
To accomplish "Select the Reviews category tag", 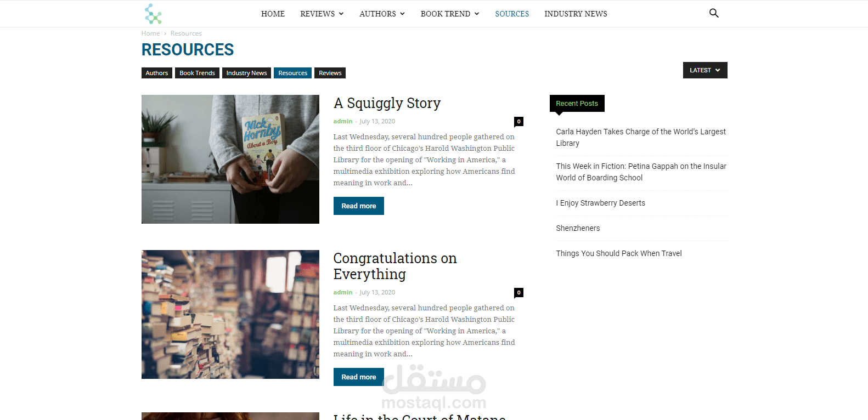I will [330, 73].
